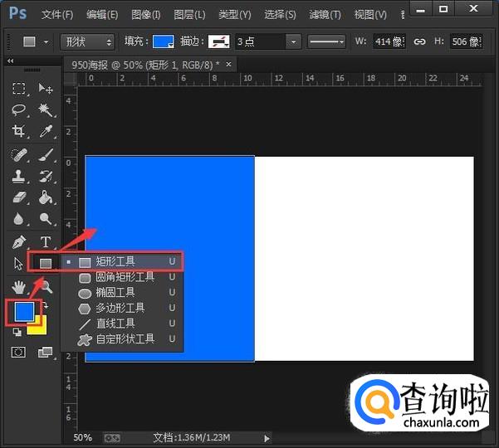The image size is (499, 448).
Task: Select the Lasso tool
Action: click(x=19, y=110)
